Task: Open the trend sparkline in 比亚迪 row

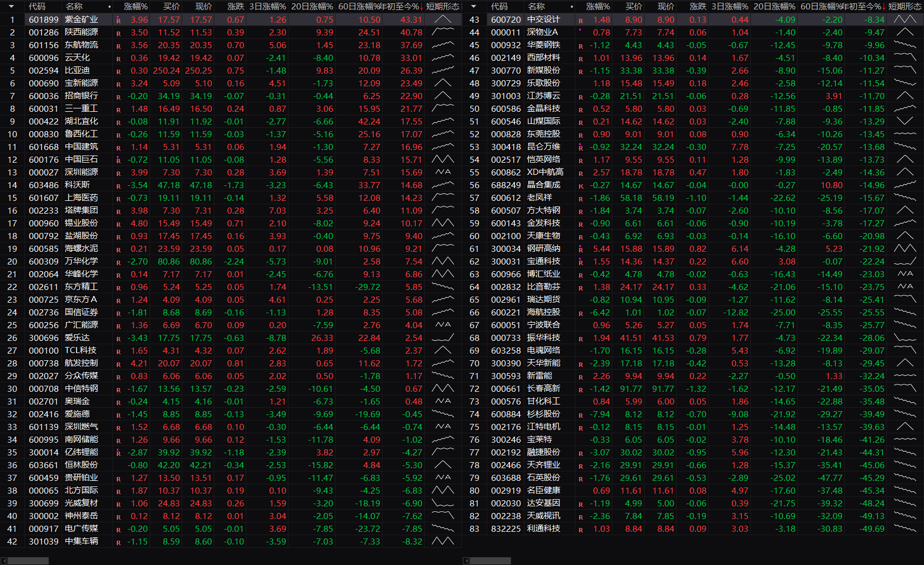Action: click(x=442, y=70)
